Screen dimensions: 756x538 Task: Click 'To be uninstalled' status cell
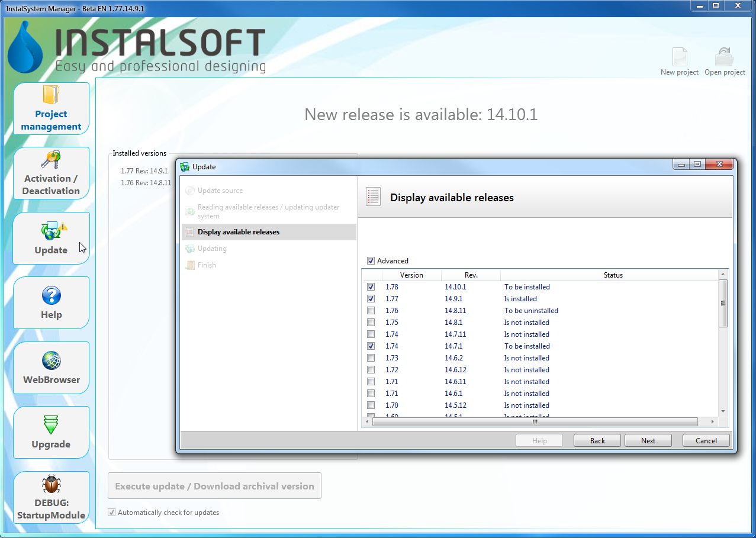point(531,311)
